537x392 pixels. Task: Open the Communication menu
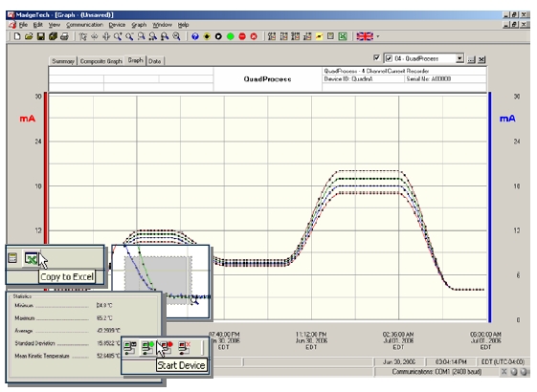point(84,25)
